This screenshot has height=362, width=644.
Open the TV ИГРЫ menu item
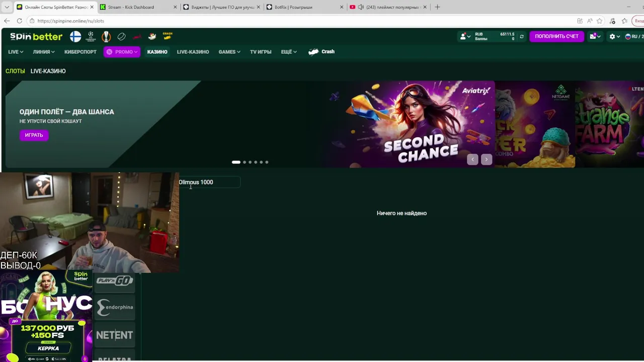coord(261,52)
